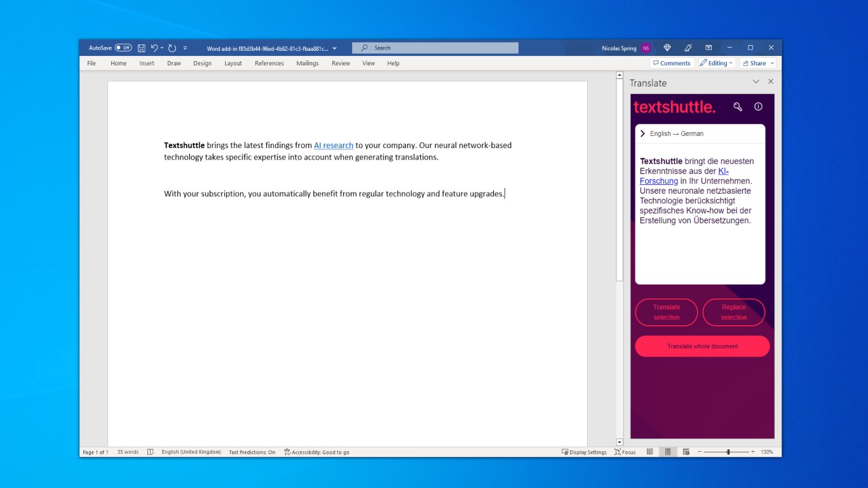Screen dimensions: 868x488
Task: Open the File menu
Action: pyautogui.click(x=92, y=63)
